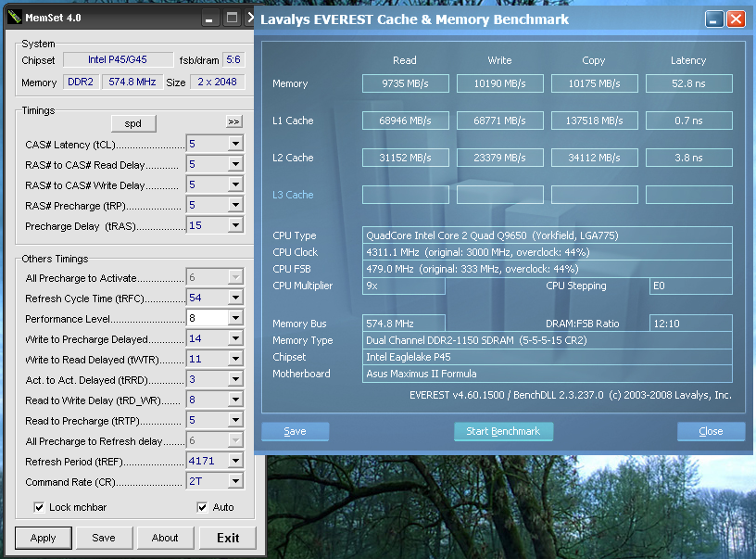Open the Write to Precharge Delayed dropdown
Viewport: 756px width, 559px height.
[x=235, y=338]
